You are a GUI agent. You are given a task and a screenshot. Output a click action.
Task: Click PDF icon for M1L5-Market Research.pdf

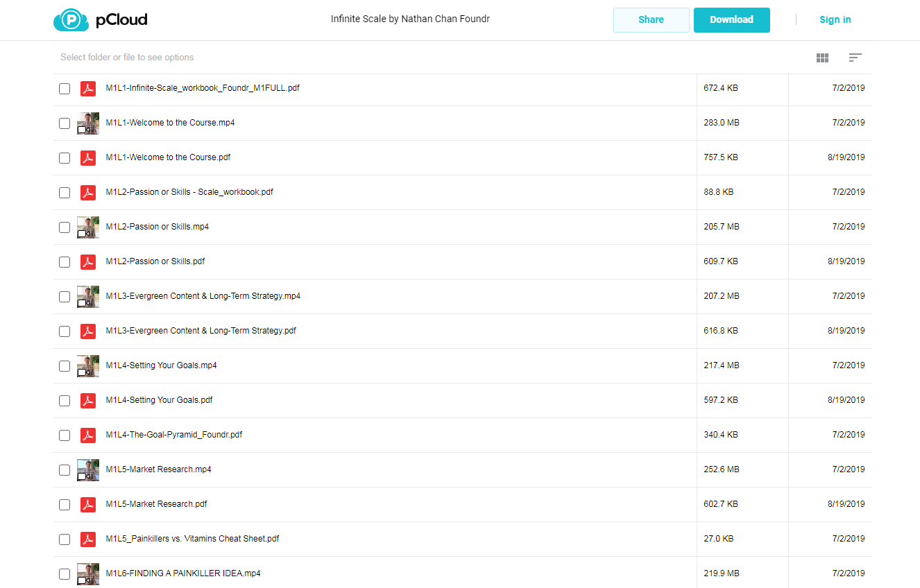pyautogui.click(x=88, y=504)
